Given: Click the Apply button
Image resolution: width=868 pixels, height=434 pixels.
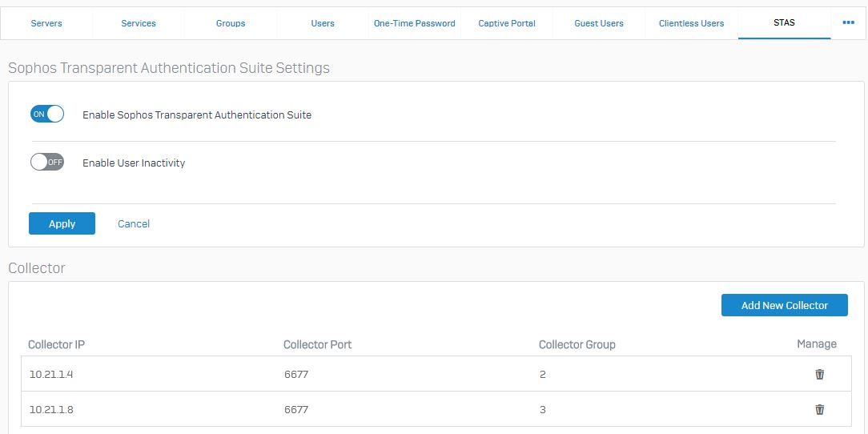Looking at the screenshot, I should click(62, 223).
